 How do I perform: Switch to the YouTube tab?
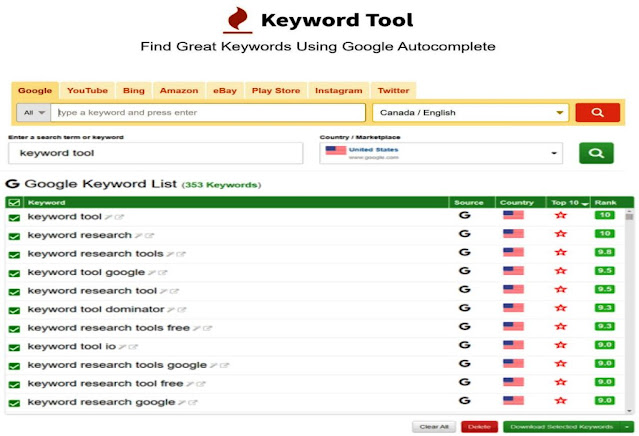(x=87, y=90)
